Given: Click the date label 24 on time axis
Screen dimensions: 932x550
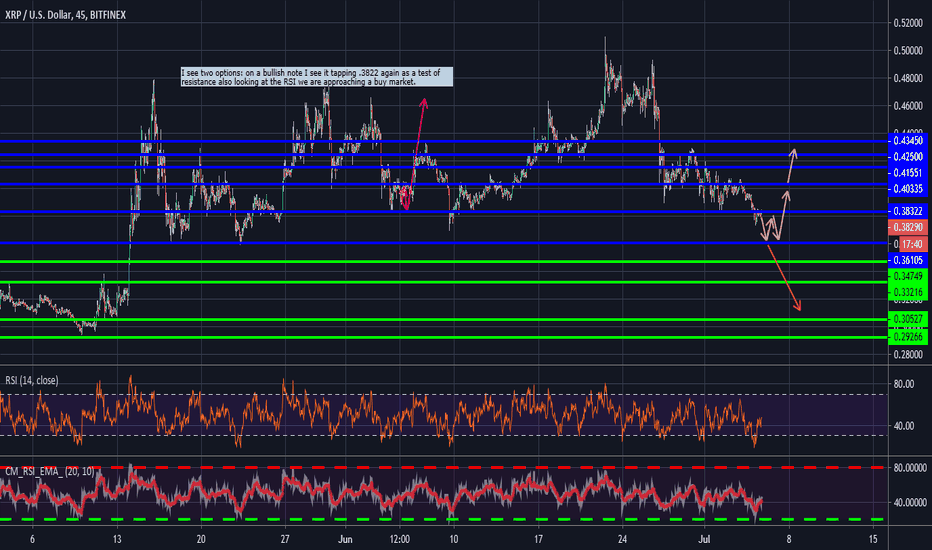Looking at the screenshot, I should tap(622, 539).
